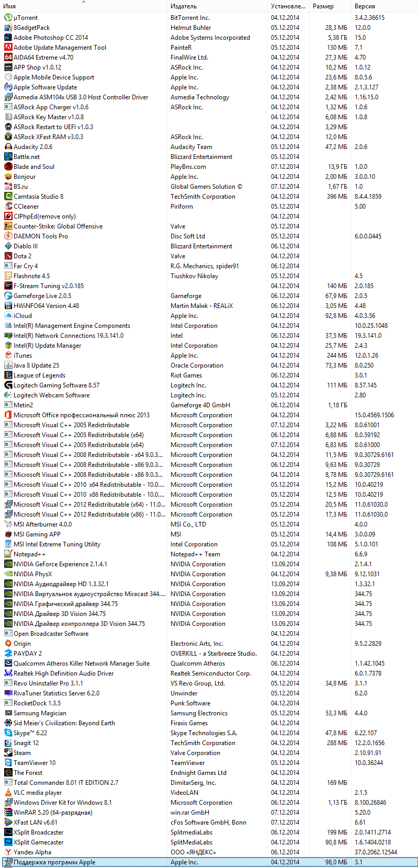Select APP Shop v1.0.12 entry

(x=37, y=67)
